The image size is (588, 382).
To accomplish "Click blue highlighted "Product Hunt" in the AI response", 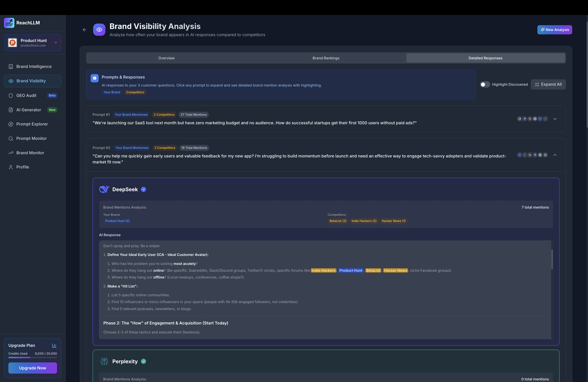I will (351, 271).
